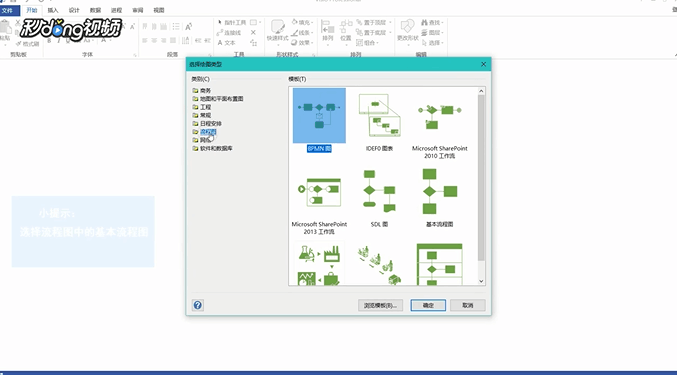Click the bullet list icon in paragraph group

176,27
